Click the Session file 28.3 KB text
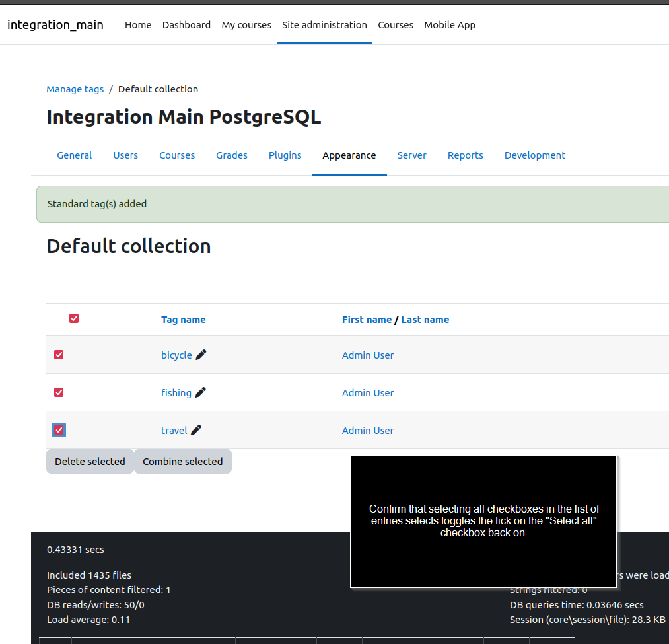The image size is (669, 644). (588, 620)
